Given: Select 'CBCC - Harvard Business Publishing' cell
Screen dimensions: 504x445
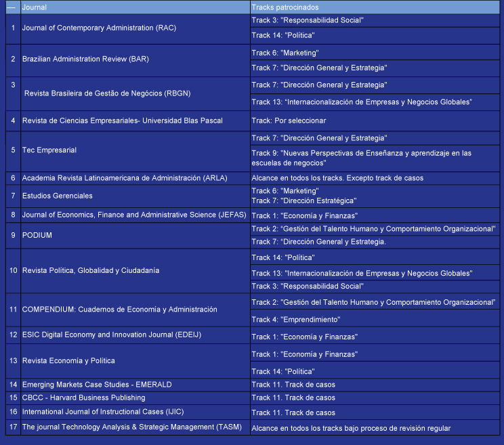Looking at the screenshot, I should pyautogui.click(x=135, y=398).
